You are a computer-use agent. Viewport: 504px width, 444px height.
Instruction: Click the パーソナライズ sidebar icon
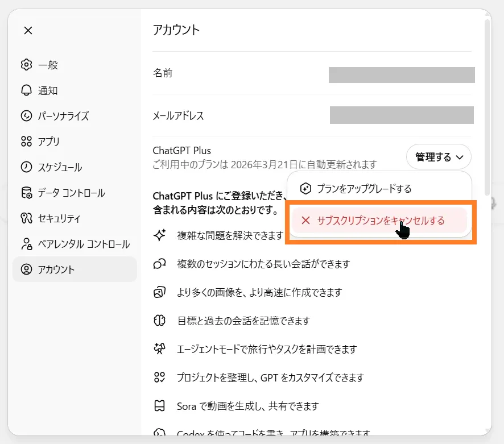tap(26, 116)
